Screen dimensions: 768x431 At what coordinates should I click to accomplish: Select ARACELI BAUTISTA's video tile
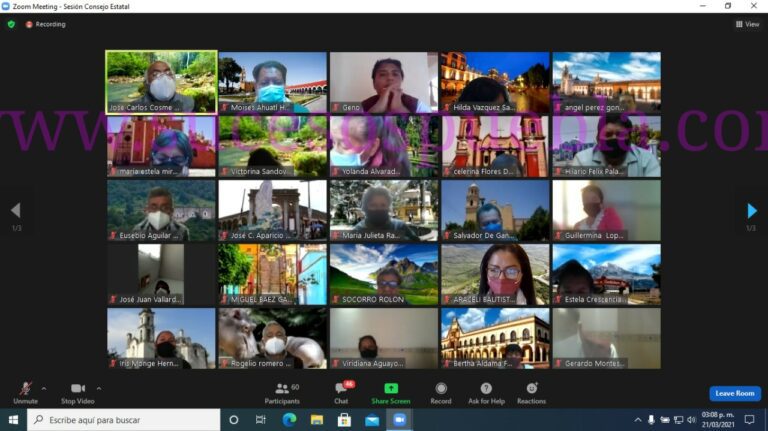point(494,273)
